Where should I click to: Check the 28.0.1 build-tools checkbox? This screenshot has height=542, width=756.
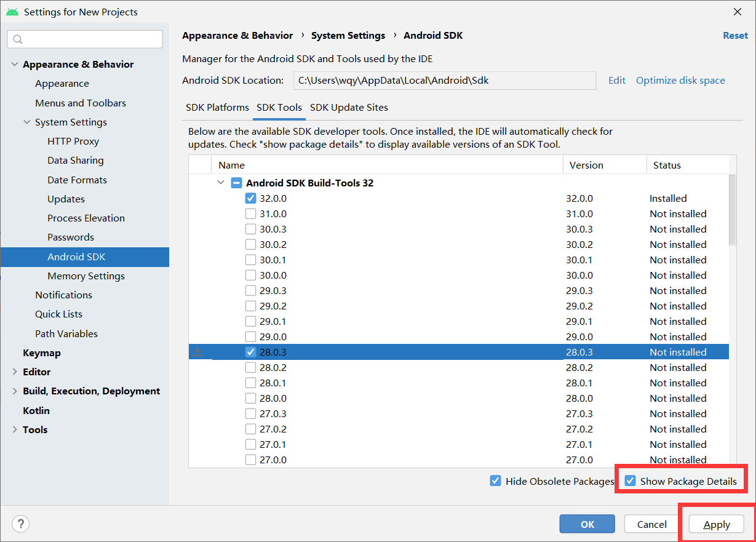250,383
